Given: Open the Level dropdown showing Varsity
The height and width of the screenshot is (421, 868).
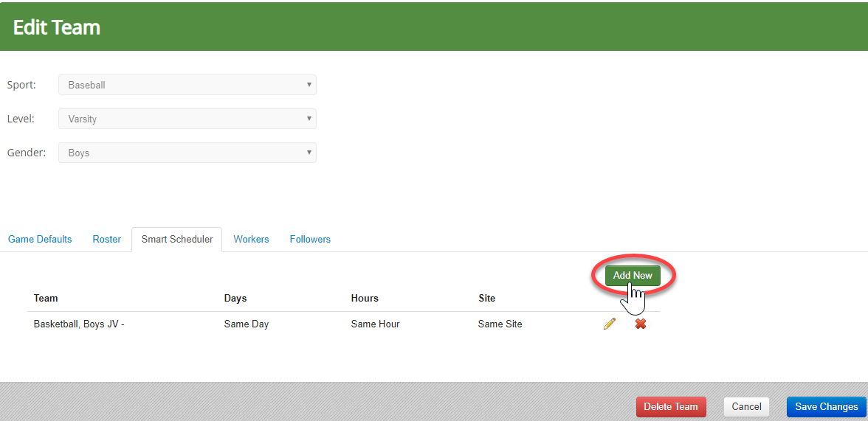Looking at the screenshot, I should (x=187, y=119).
